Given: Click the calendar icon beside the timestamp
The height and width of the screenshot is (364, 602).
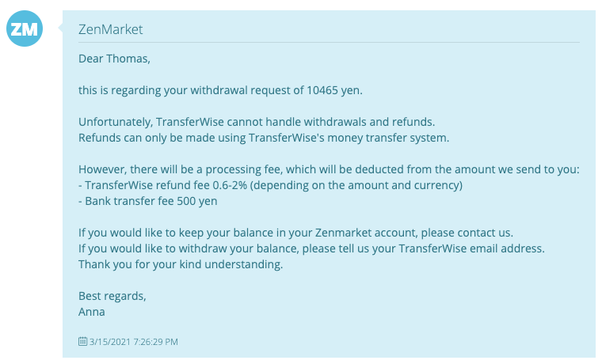Looking at the screenshot, I should [82, 341].
